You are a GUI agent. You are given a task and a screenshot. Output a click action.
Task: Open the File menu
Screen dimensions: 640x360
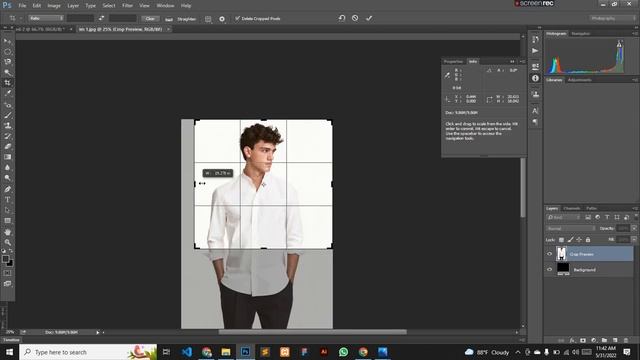22,6
